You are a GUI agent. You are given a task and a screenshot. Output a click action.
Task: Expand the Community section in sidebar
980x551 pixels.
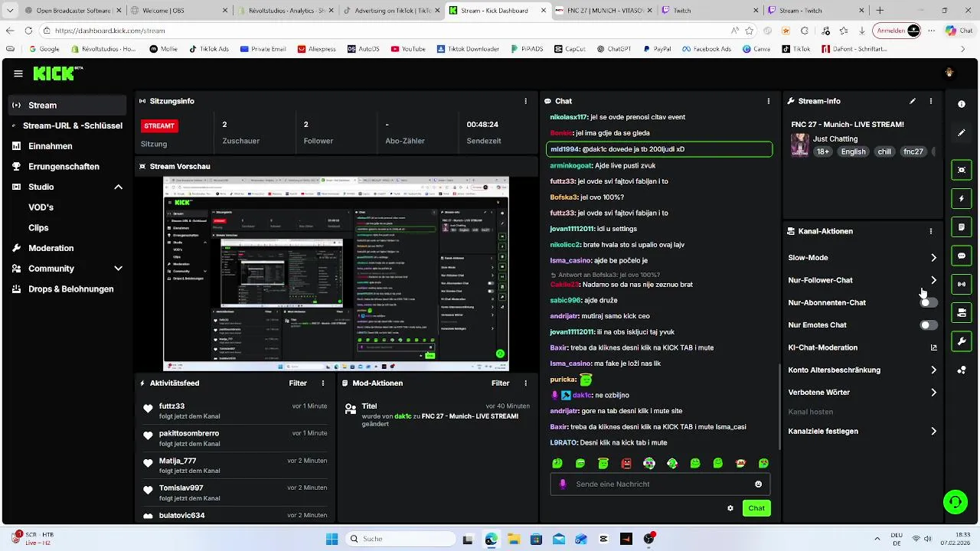coord(118,269)
